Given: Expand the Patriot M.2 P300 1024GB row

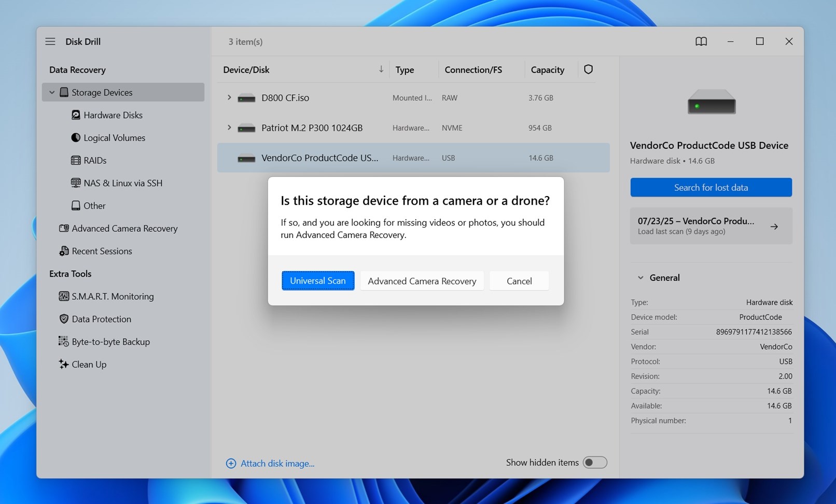Looking at the screenshot, I should [229, 128].
